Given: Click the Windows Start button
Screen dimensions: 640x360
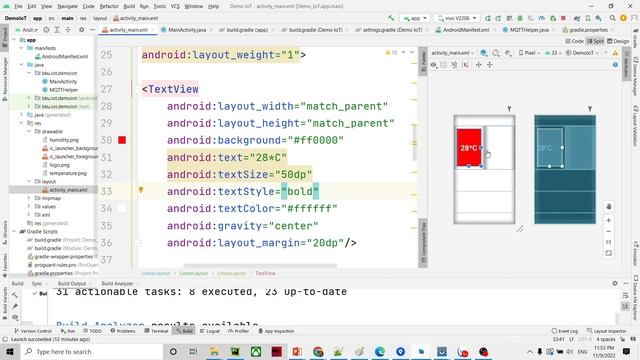Looking at the screenshot, I should 10,351.
